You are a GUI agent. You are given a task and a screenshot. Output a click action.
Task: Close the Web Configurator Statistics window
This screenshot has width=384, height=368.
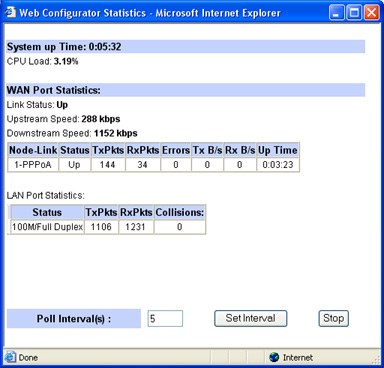click(371, 13)
